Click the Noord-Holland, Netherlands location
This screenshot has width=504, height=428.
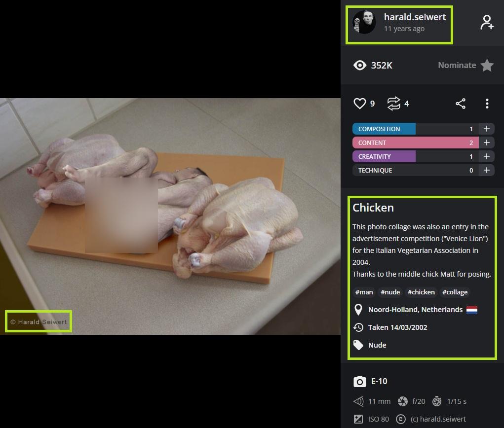coord(415,310)
